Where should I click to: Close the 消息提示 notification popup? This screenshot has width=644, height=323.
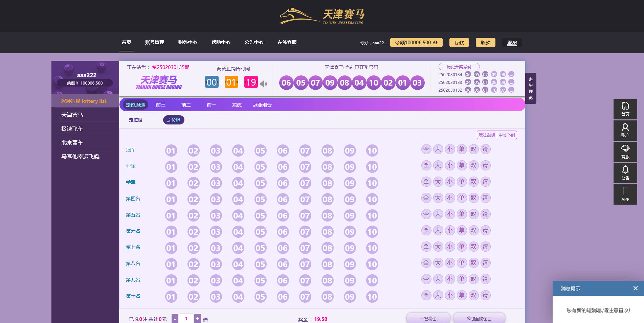(635, 288)
